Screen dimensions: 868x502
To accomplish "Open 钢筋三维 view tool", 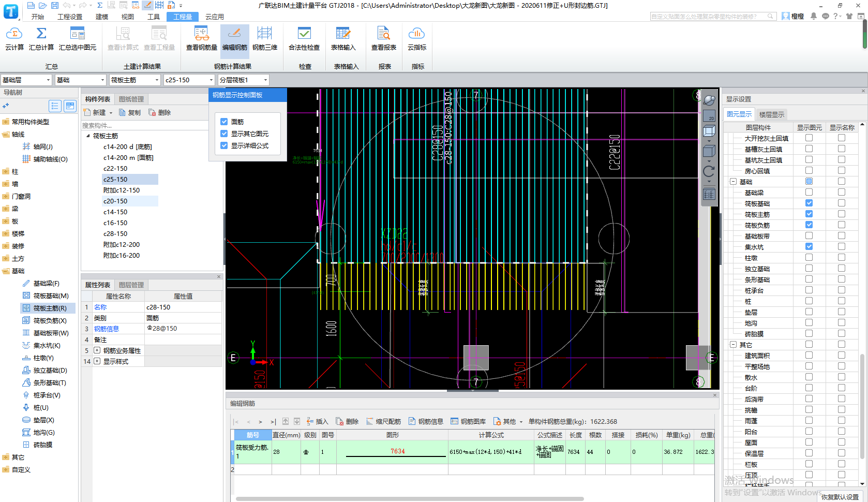I will coord(265,38).
